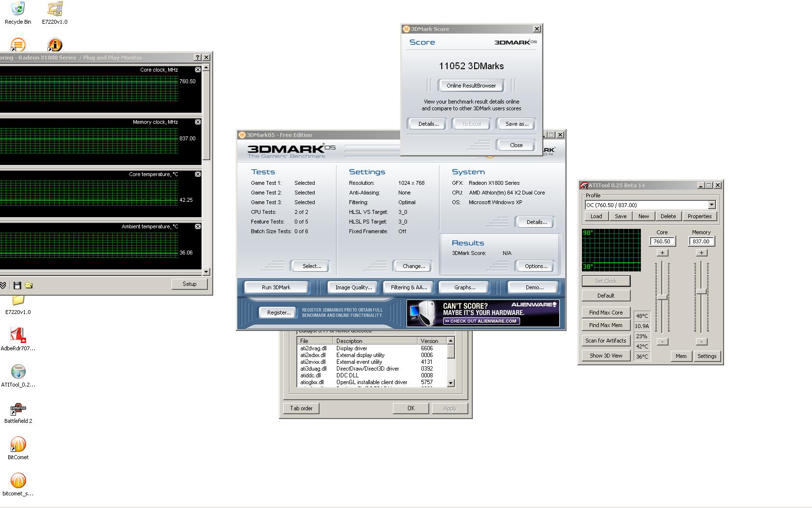The height and width of the screenshot is (508, 812).
Task: Launch the BitComet desktop shortcut
Action: pos(18,444)
